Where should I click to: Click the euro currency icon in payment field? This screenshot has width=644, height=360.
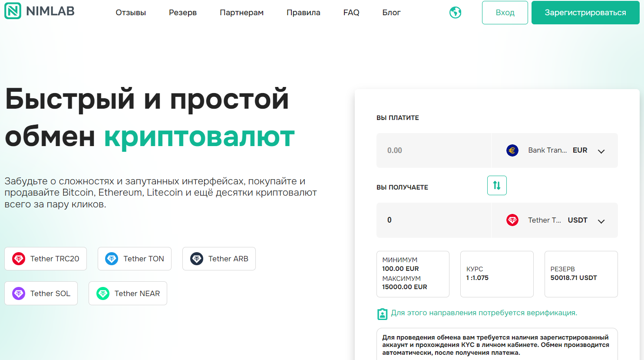point(512,150)
